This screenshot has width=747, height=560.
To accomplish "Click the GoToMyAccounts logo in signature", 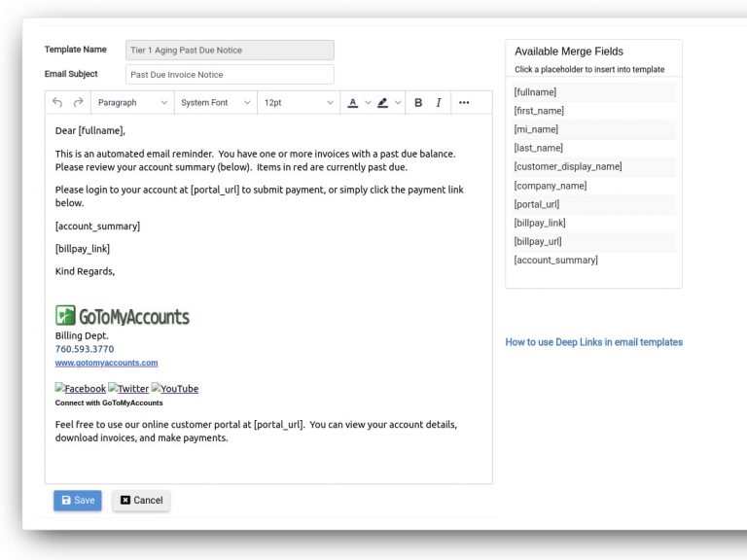I will click(x=123, y=316).
